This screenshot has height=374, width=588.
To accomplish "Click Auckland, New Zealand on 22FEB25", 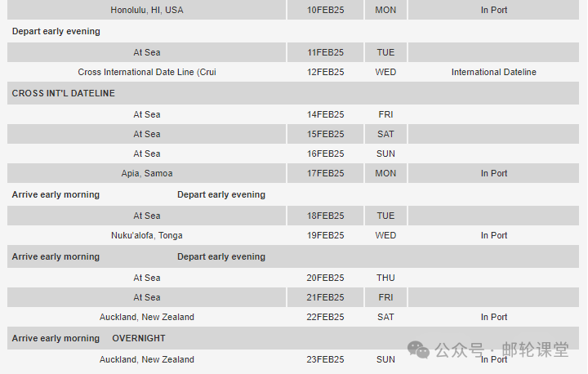I will pos(147,317).
